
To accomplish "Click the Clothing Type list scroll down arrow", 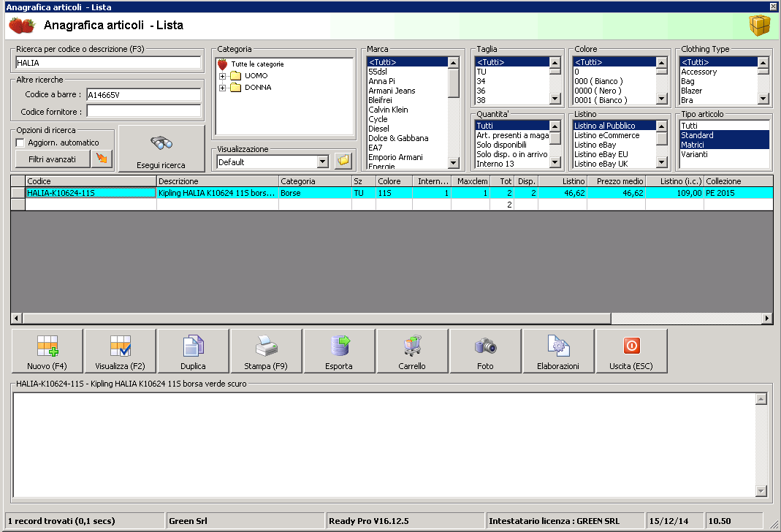I will [763, 99].
